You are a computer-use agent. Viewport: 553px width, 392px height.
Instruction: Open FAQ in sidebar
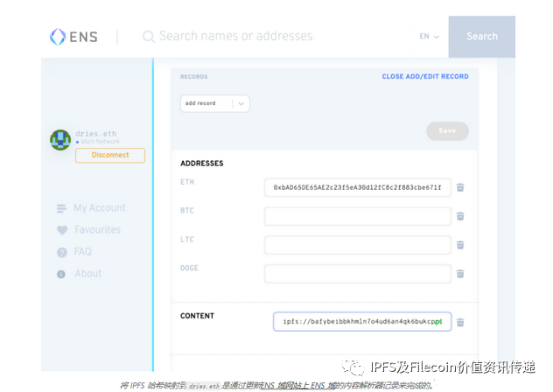click(82, 252)
